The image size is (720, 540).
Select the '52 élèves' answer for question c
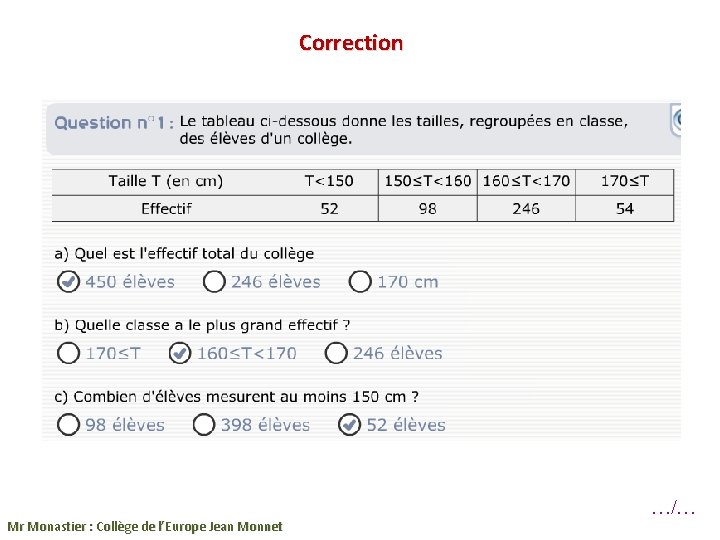pos(349,425)
